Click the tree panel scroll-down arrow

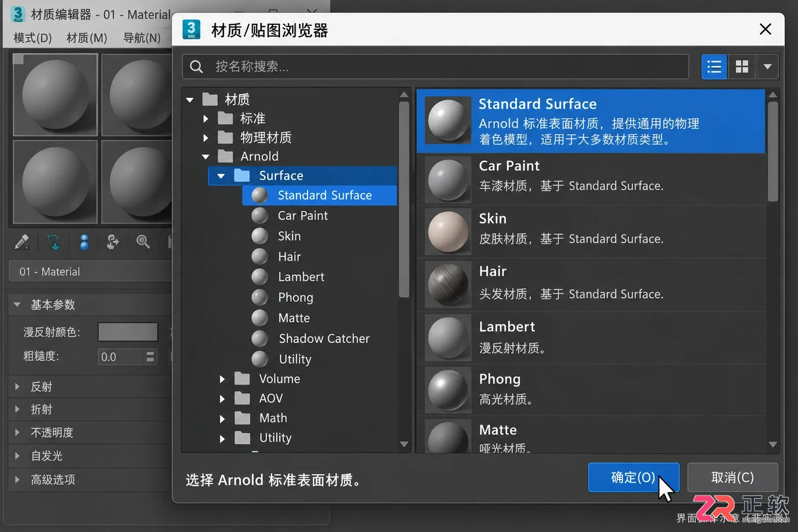pyautogui.click(x=404, y=444)
